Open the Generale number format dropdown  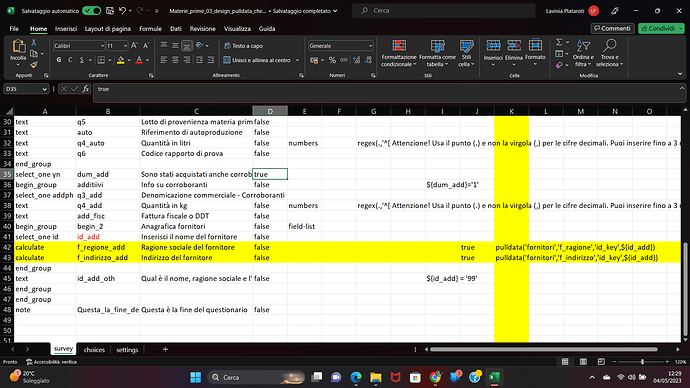pos(370,46)
